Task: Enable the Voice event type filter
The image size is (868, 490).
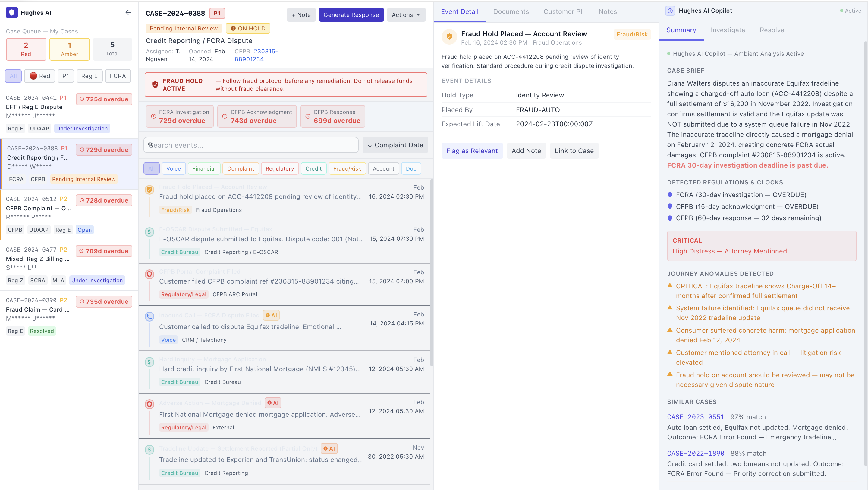Action: 173,168
